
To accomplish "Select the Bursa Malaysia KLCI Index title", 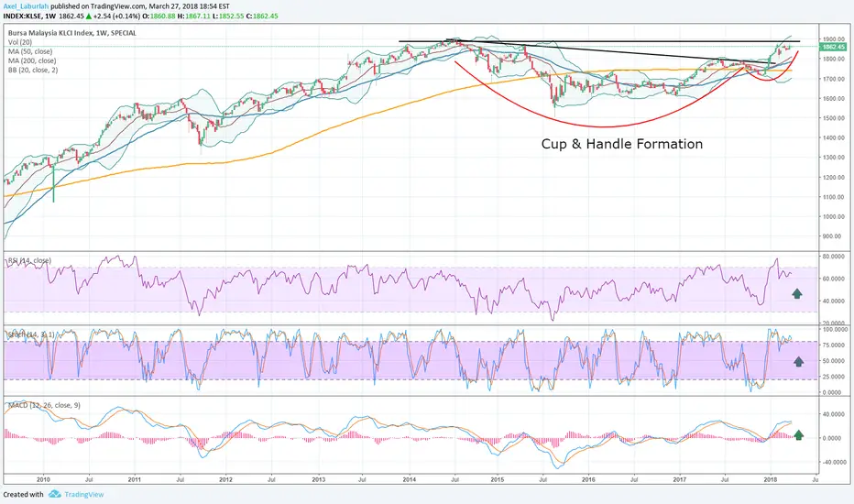I will (71, 33).
